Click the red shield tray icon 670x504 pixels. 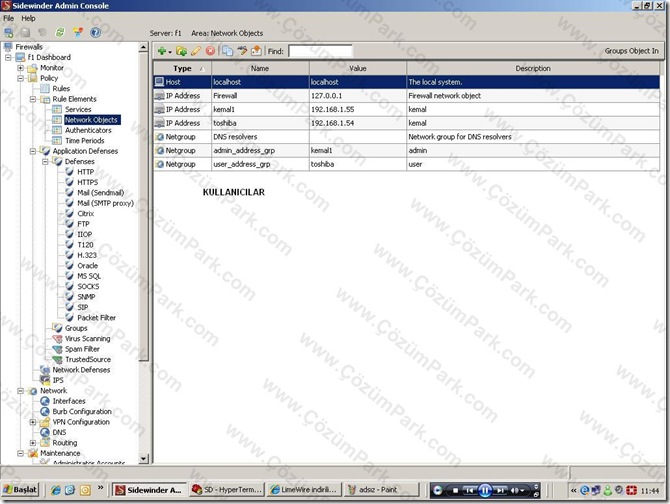coord(631,490)
